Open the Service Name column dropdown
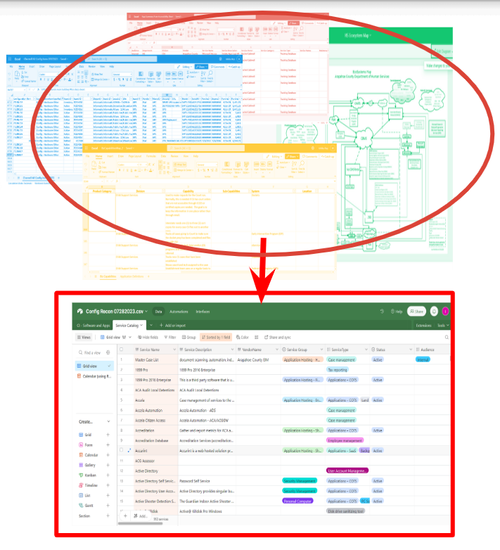This screenshot has height=550, width=500. coord(174,350)
